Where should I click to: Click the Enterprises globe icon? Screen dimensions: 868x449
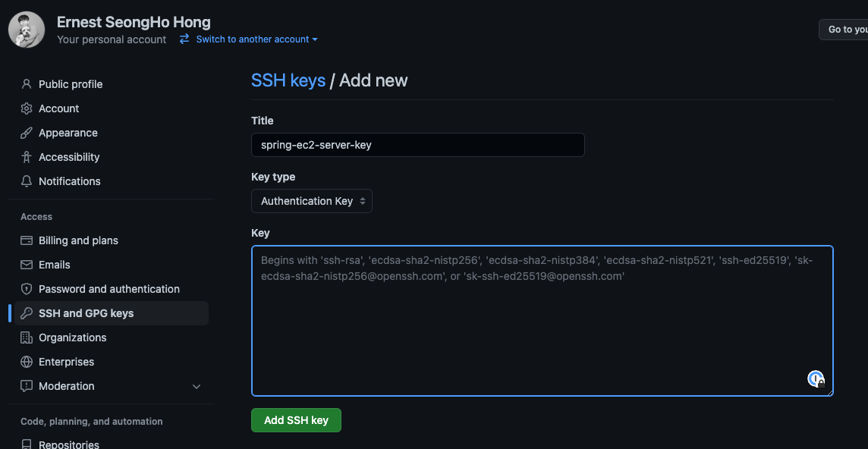(x=26, y=362)
